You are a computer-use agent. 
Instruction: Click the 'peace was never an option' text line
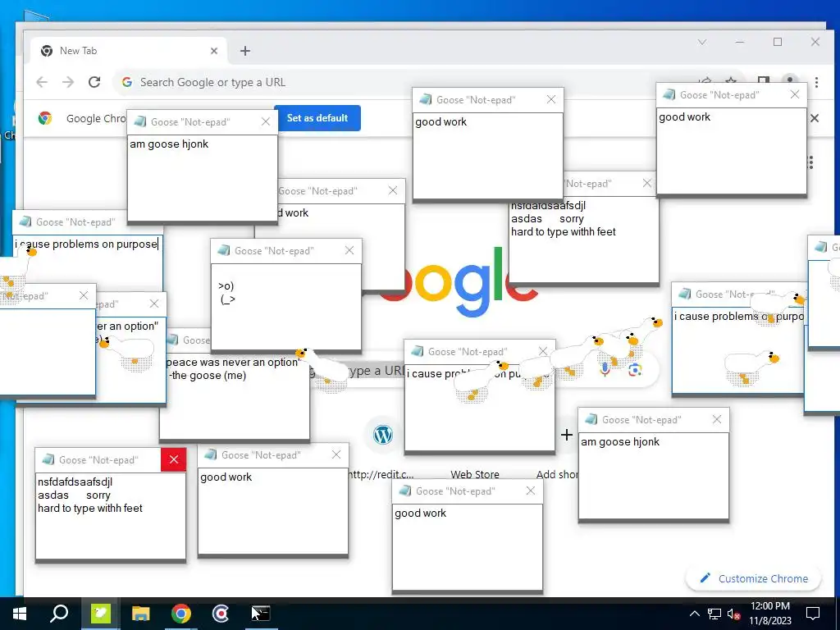pyautogui.click(x=233, y=362)
